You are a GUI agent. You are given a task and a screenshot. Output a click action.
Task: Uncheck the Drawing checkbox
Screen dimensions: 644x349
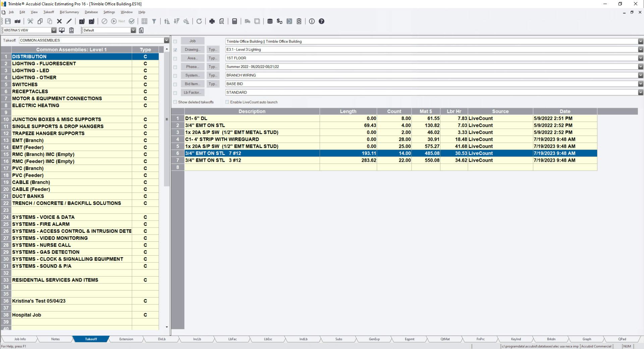point(175,49)
